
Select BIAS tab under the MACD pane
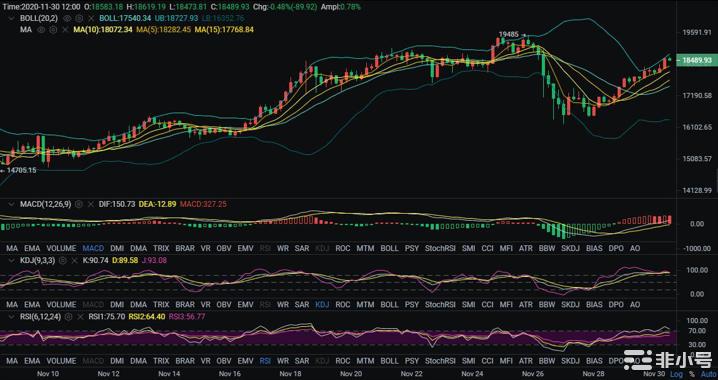[594, 248]
